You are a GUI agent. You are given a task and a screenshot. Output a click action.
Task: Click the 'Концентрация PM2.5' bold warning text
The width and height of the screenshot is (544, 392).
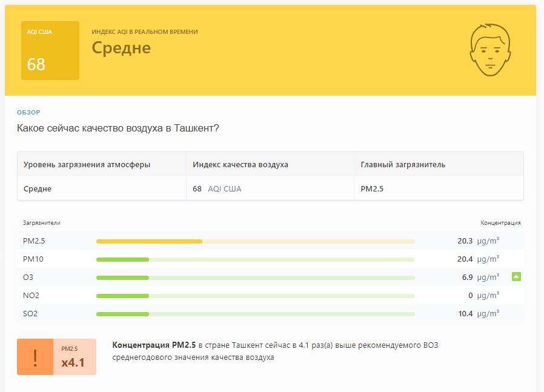[x=154, y=345]
